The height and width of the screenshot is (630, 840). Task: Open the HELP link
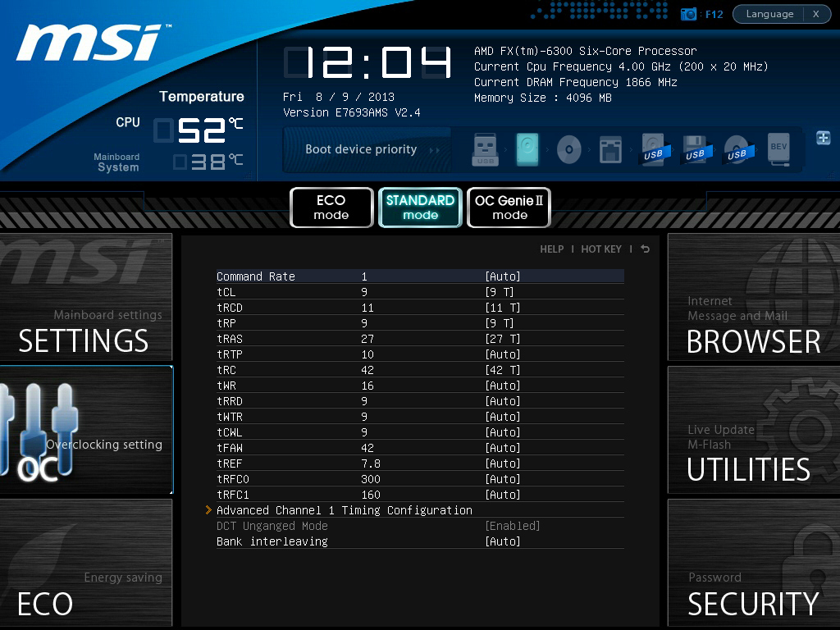[552, 249]
